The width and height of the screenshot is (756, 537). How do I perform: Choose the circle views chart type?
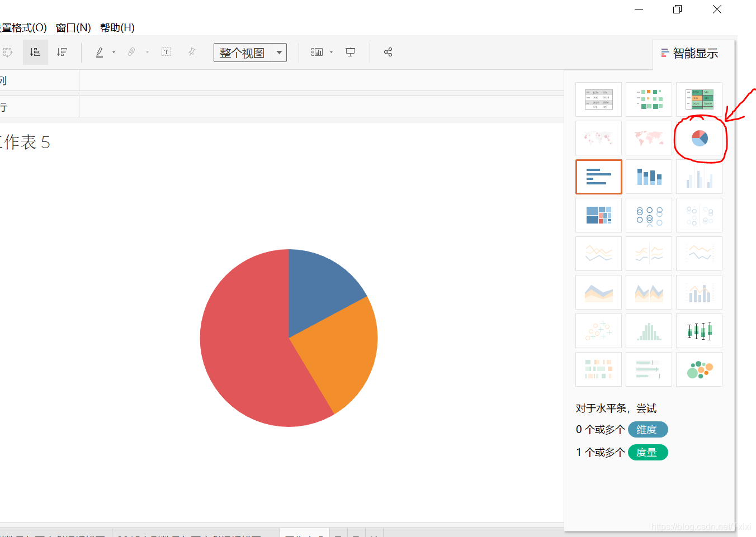click(649, 215)
